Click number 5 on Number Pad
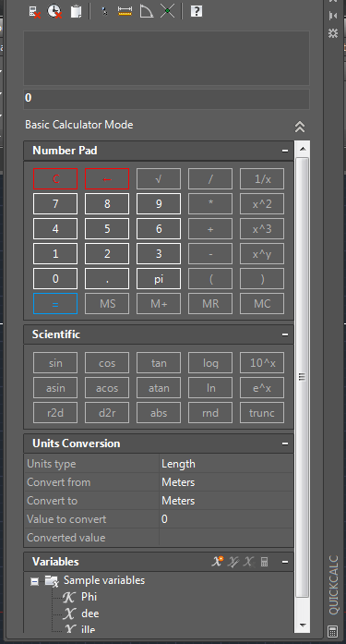The image size is (346, 644). click(x=107, y=229)
